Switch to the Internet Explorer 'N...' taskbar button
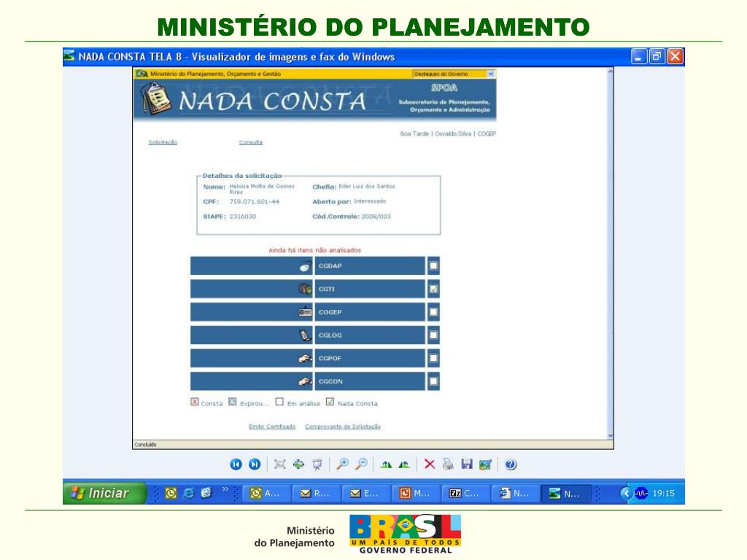 [514, 494]
